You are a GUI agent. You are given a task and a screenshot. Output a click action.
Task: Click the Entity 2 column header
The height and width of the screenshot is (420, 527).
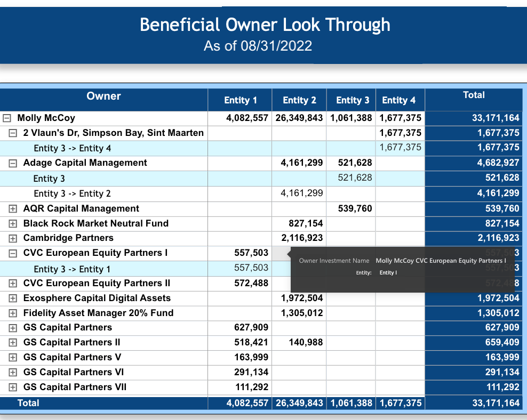[x=299, y=100]
